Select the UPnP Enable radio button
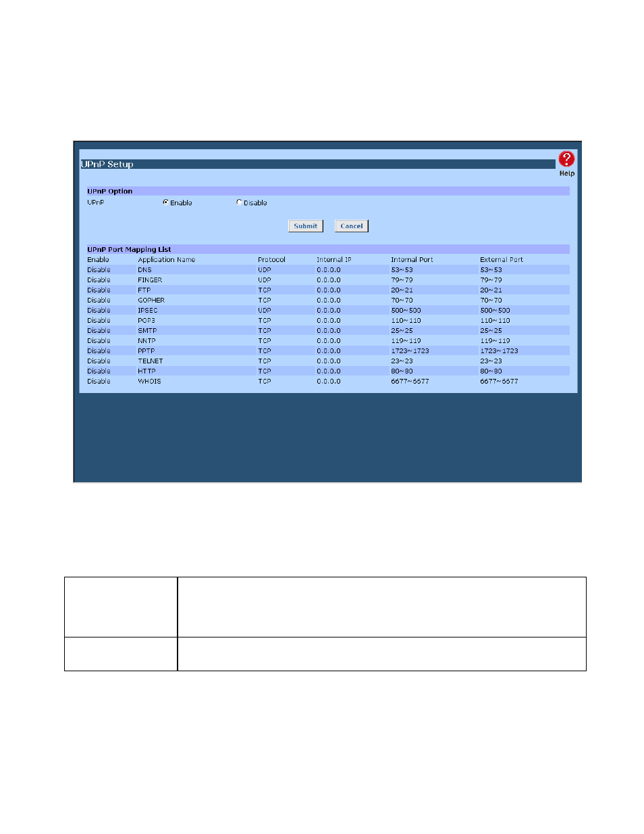The image size is (644, 834). [x=165, y=202]
